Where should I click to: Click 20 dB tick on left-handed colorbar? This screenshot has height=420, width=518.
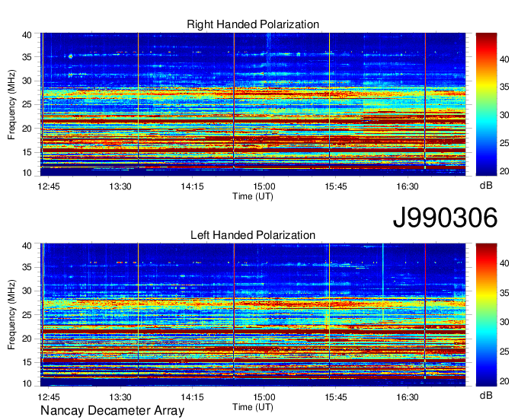pos(504,382)
